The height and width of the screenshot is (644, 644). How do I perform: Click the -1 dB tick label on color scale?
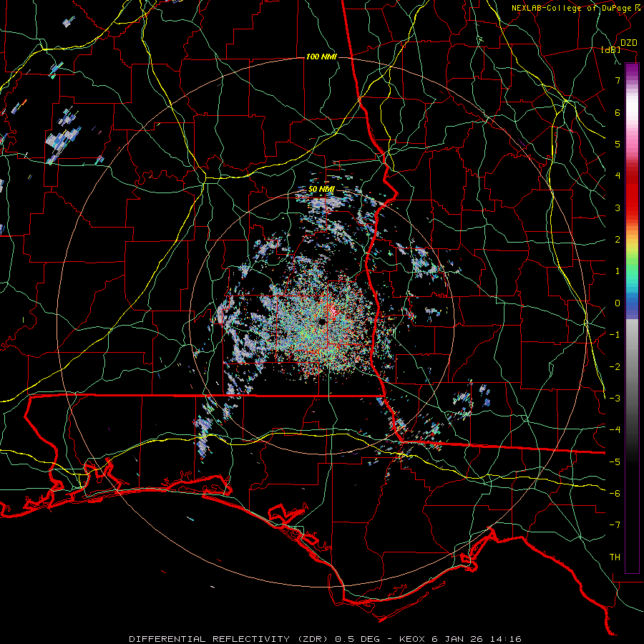tap(615, 335)
